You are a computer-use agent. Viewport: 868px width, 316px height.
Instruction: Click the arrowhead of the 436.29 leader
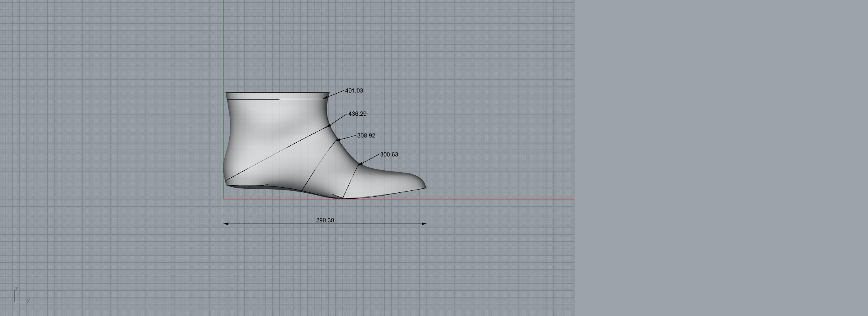click(330, 125)
